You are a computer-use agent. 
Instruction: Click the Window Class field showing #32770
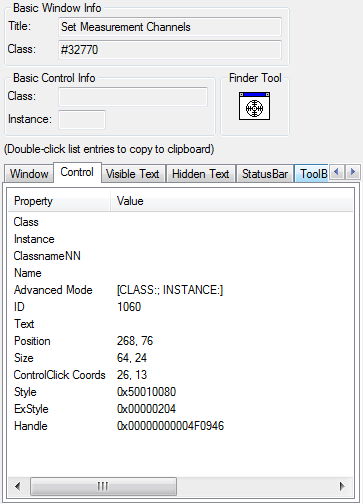(170, 50)
